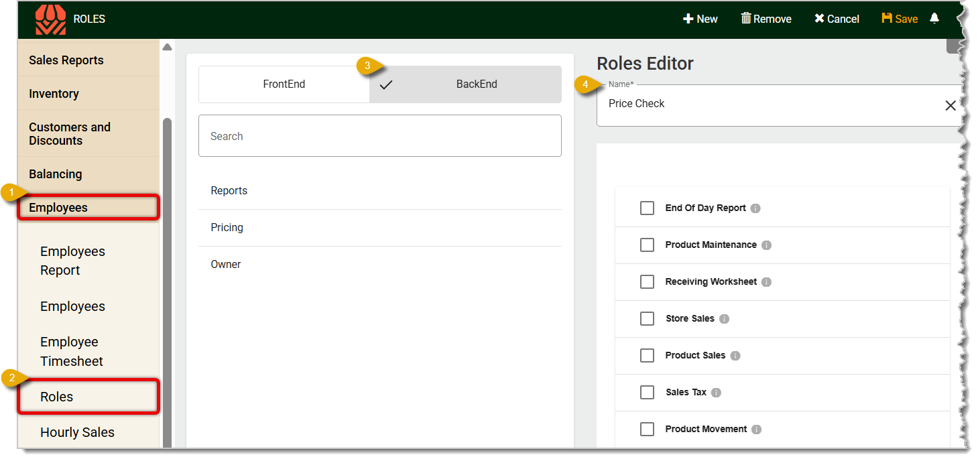Clear the Name field with X icon
The width and height of the screenshot is (980, 459).
click(951, 105)
